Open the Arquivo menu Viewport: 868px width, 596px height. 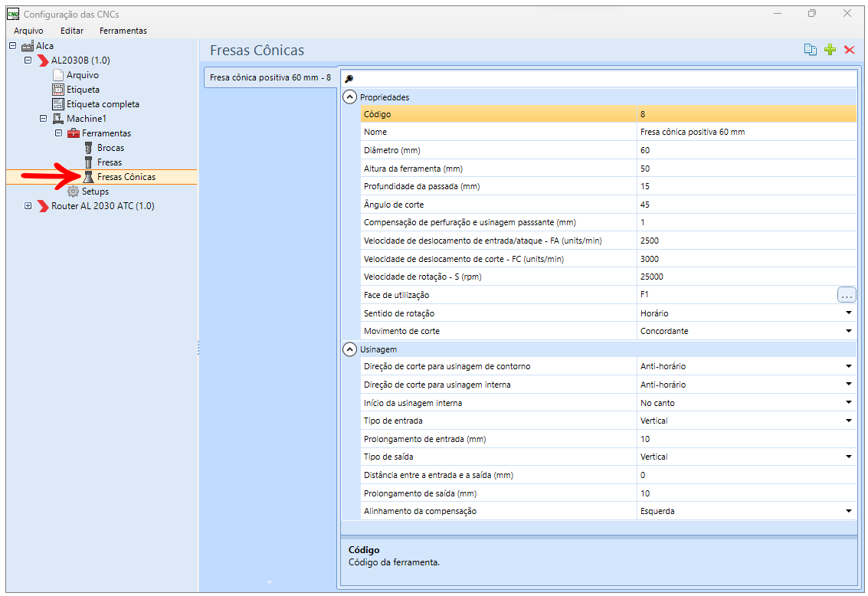pos(28,31)
